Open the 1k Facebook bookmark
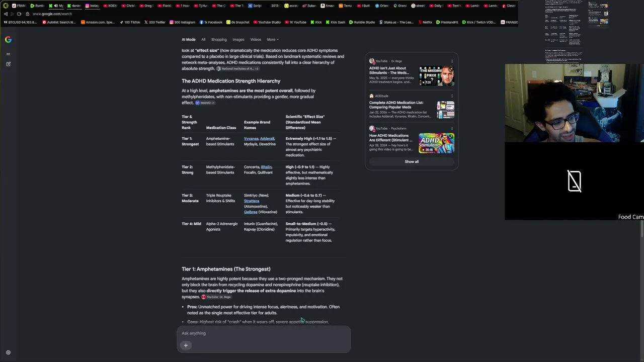The height and width of the screenshot is (362, 644). point(211,22)
